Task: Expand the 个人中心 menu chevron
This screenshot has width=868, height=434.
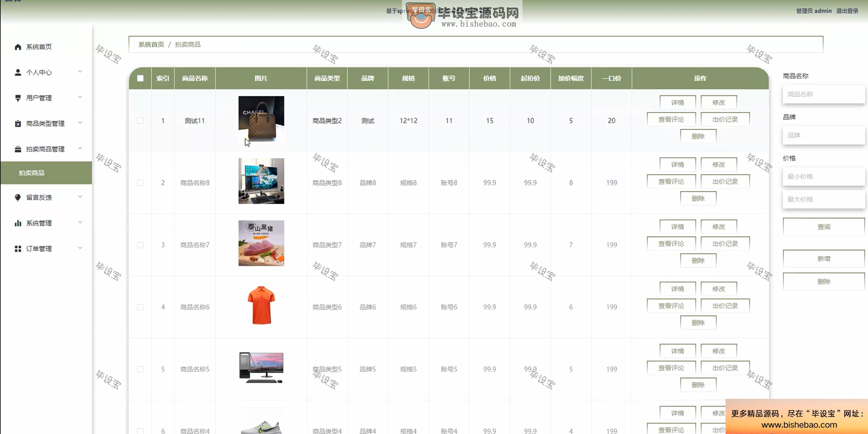Action: (80, 72)
